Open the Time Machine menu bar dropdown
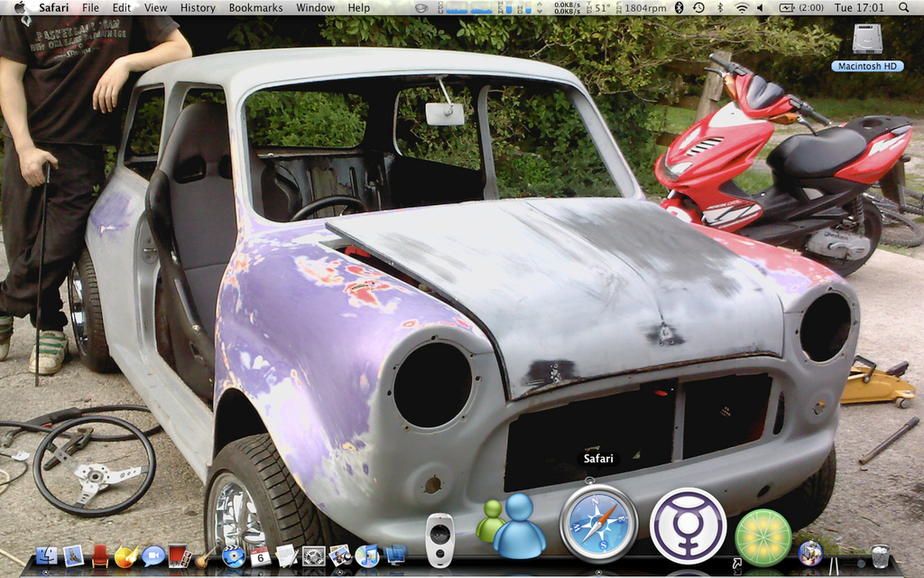 698,7
